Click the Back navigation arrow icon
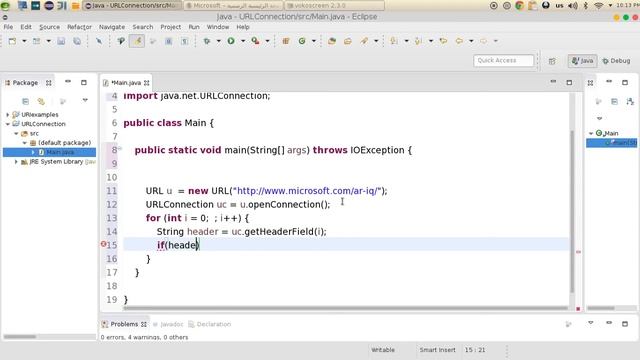640x360 pixels. pyautogui.click(x=459, y=41)
